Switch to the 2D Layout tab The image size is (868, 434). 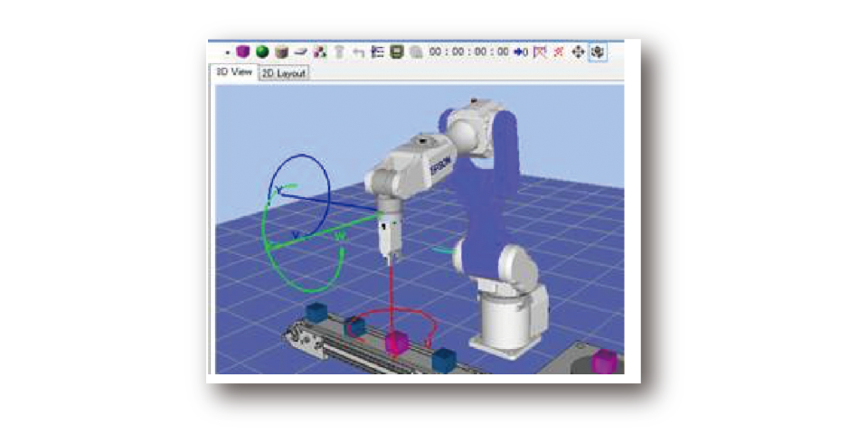pyautogui.click(x=284, y=73)
